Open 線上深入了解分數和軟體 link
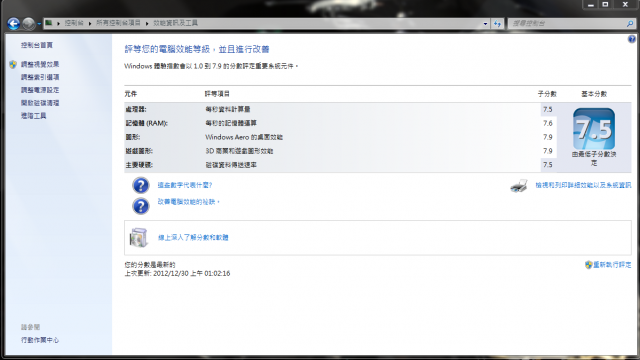This screenshot has height=360, width=640. pyautogui.click(x=193, y=238)
